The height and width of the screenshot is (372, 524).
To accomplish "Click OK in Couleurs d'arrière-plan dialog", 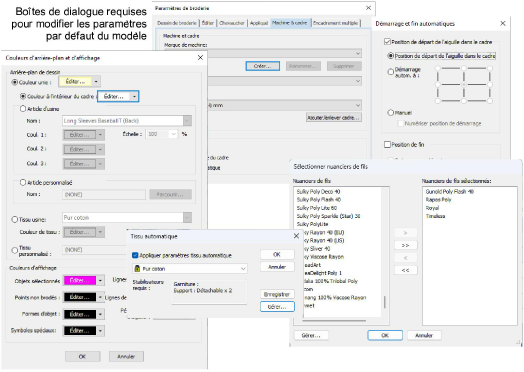I will tap(83, 357).
